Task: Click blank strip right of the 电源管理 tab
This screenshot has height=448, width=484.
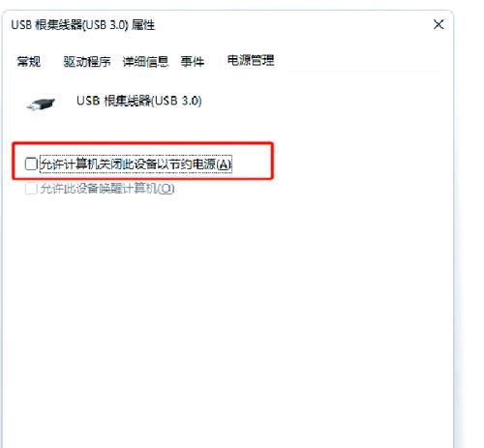Action: (361, 61)
